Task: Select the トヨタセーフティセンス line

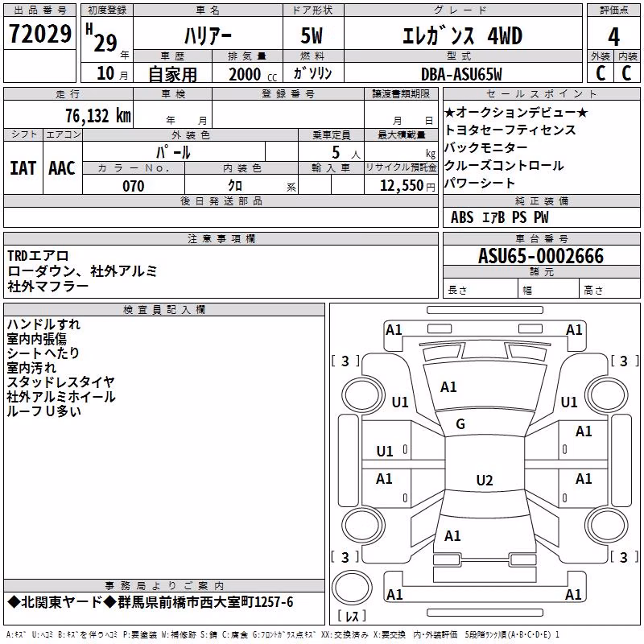Action: click(510, 130)
